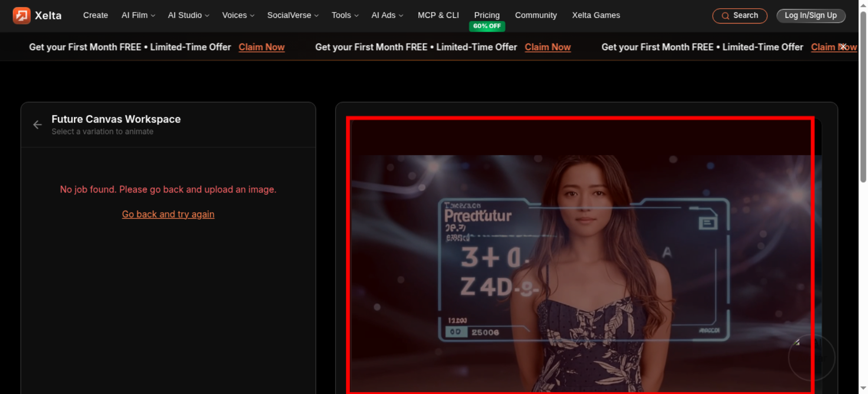Dismiss the promotional offer banner
The image size is (868, 394).
pos(843,47)
